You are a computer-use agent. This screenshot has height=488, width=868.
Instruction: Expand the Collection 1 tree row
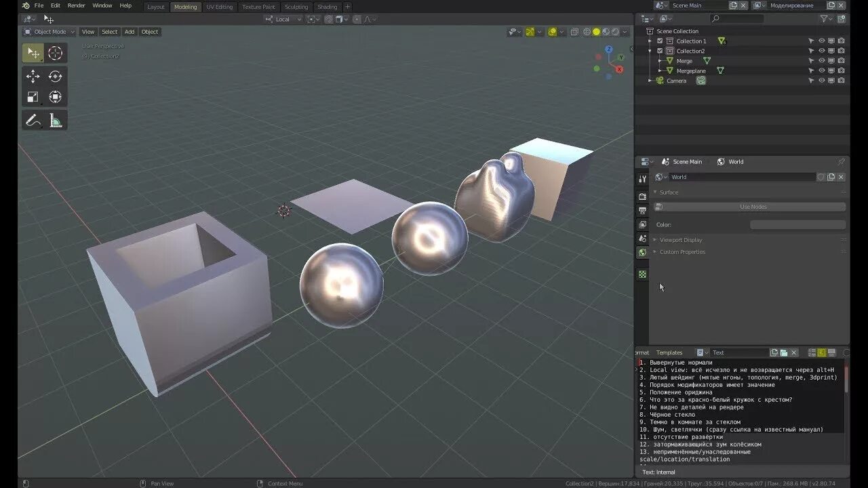(650, 41)
